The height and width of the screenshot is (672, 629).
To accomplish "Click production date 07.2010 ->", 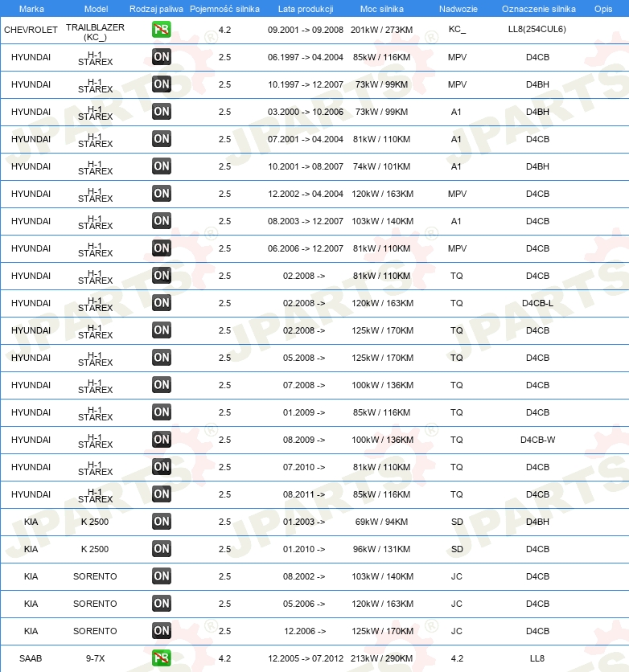I will pos(304,467).
